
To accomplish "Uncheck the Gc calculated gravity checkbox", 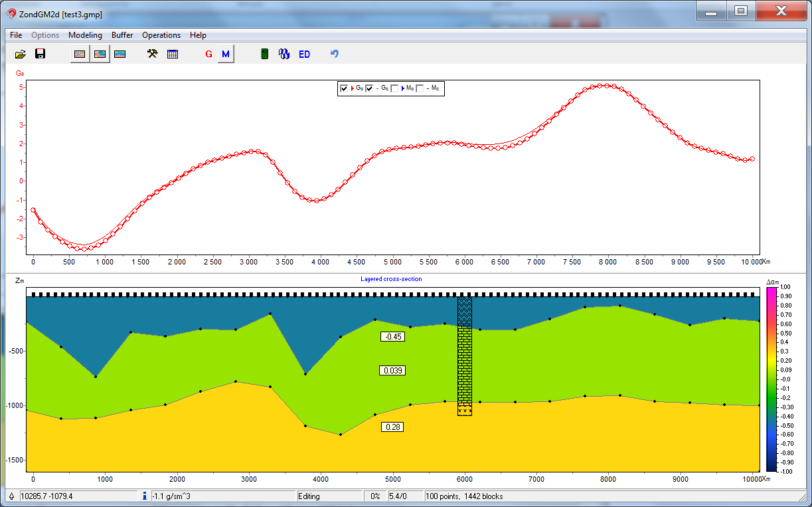I will [x=370, y=88].
